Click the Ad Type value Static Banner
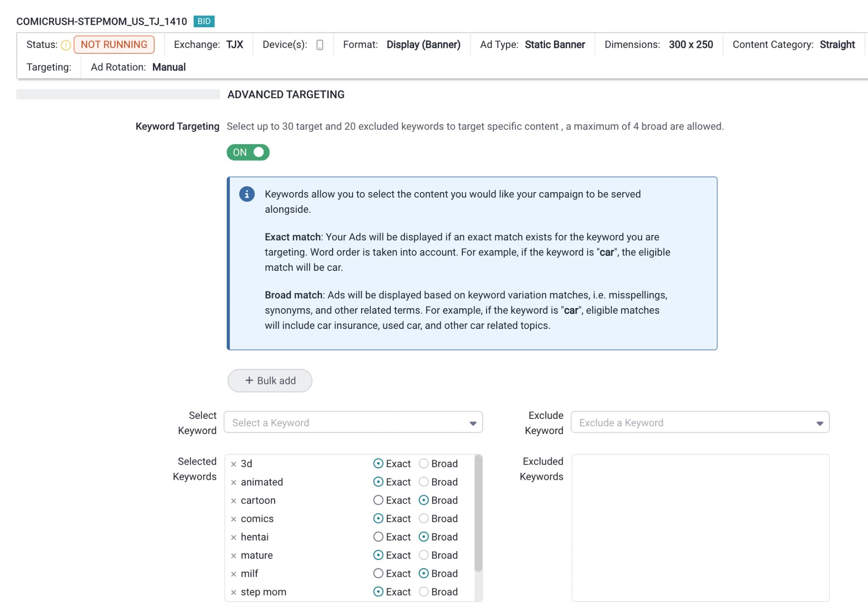The image size is (868, 604). tap(555, 45)
